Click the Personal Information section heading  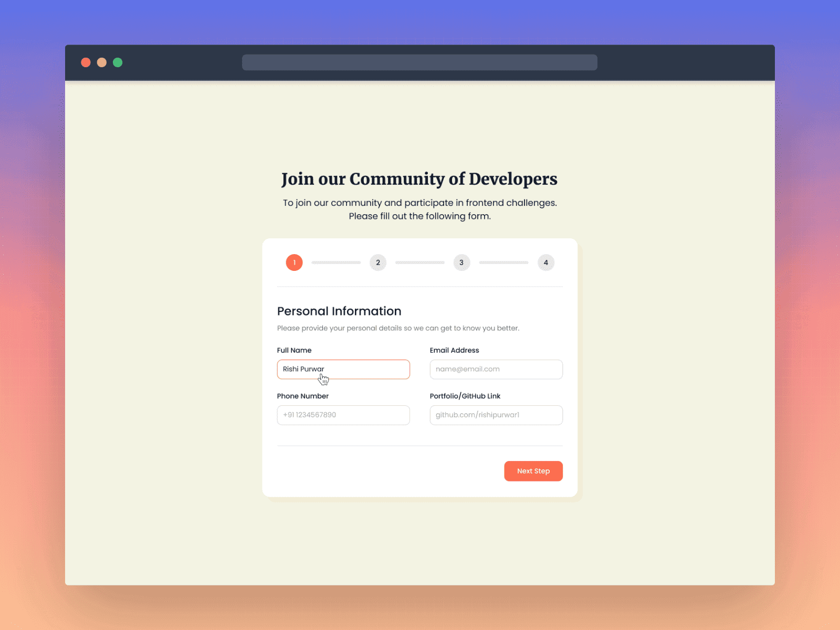point(339,311)
